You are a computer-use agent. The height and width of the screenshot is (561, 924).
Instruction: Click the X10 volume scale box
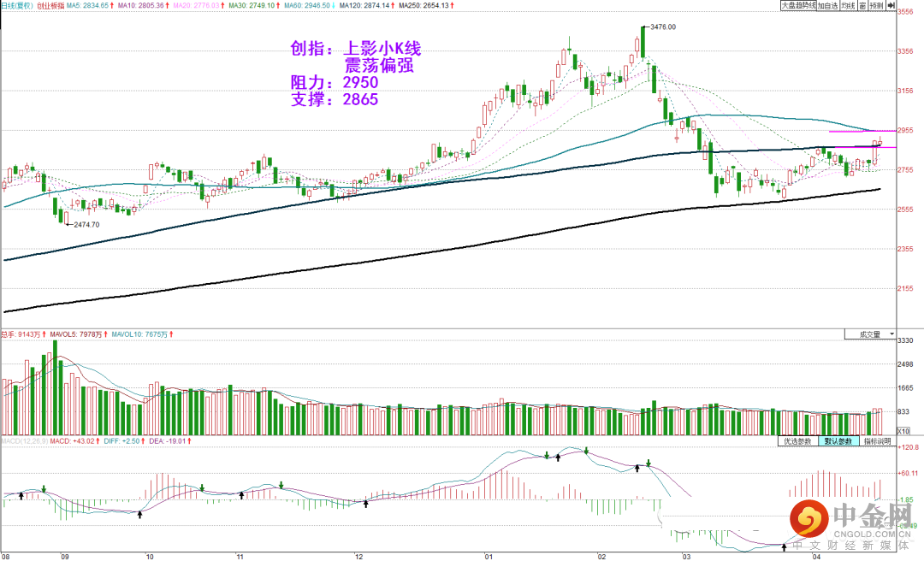click(903, 431)
